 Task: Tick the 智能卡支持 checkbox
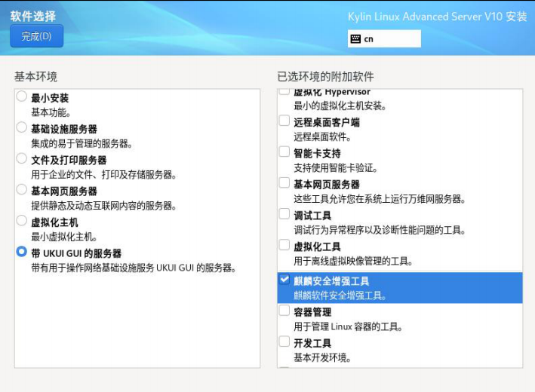point(284,152)
